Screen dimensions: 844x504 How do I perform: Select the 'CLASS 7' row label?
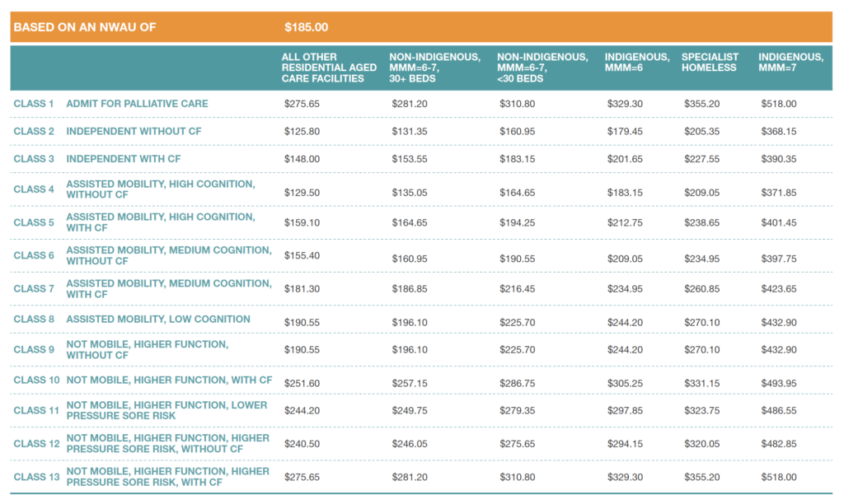tap(33, 289)
